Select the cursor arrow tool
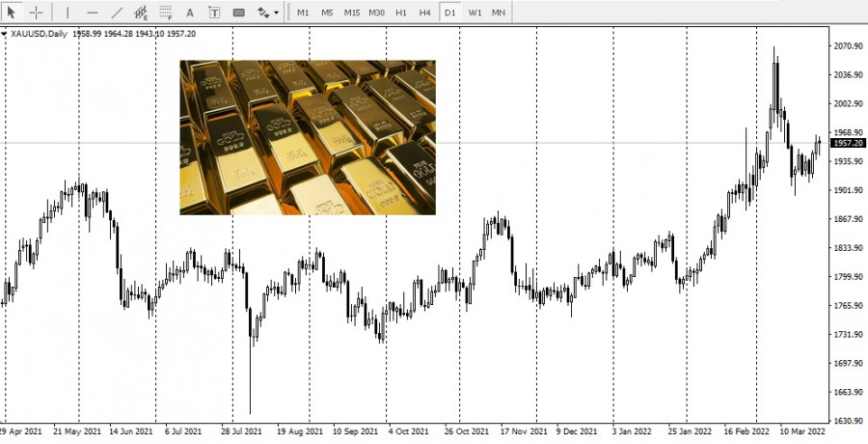868x444 pixels. (x=11, y=13)
